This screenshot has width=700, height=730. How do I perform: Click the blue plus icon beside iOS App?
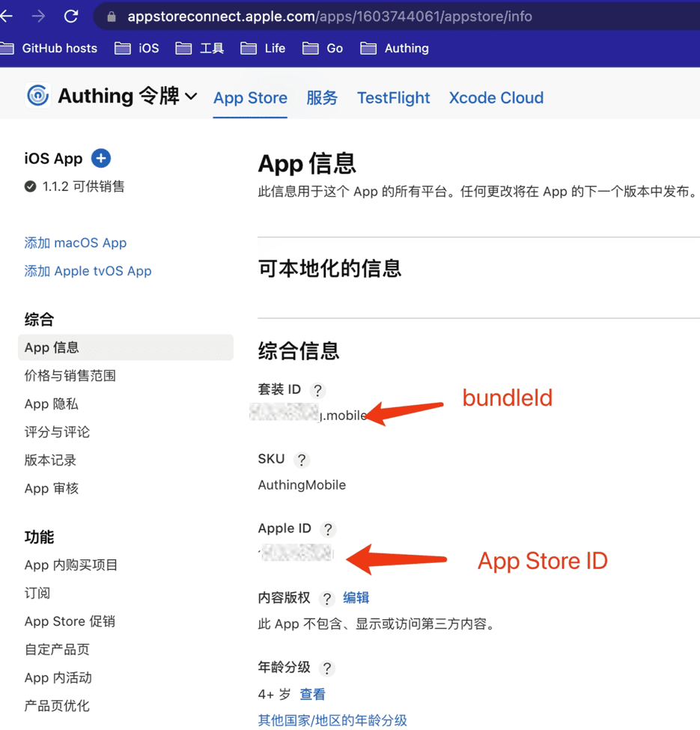(101, 158)
